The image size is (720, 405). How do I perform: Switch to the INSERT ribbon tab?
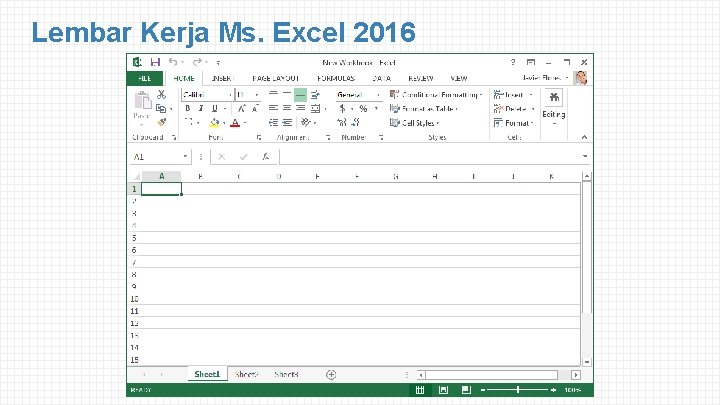point(223,79)
